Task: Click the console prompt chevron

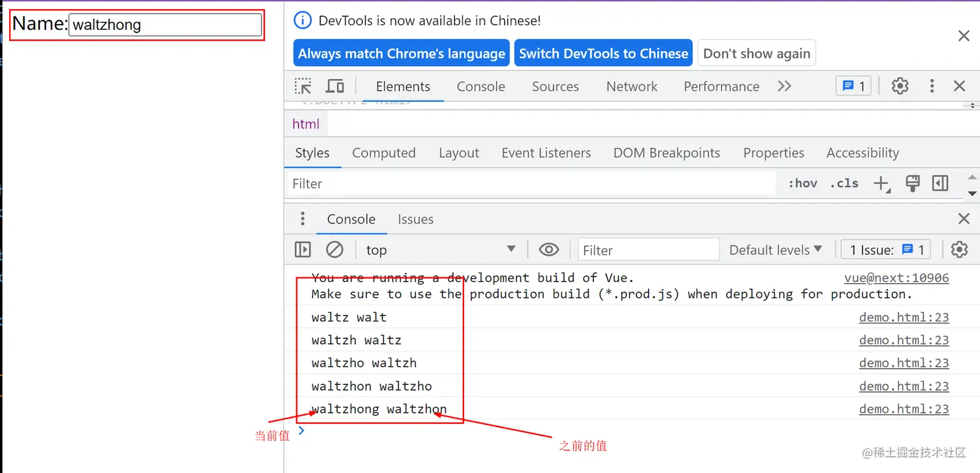Action: (x=301, y=430)
